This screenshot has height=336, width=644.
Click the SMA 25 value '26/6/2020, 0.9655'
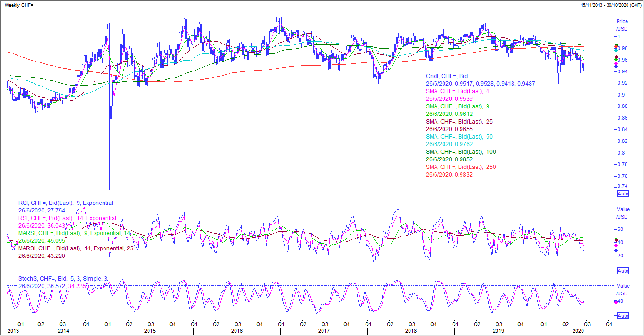tap(449, 129)
